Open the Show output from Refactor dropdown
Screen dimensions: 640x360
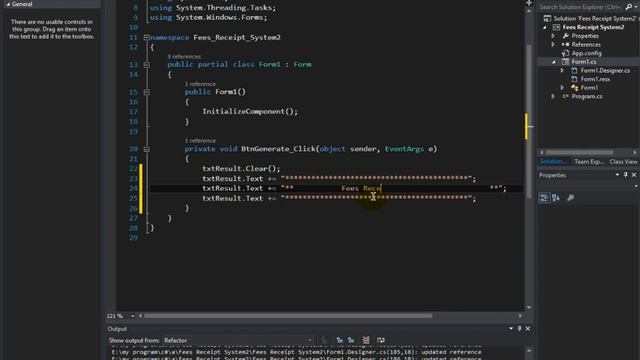pyautogui.click(x=238, y=340)
